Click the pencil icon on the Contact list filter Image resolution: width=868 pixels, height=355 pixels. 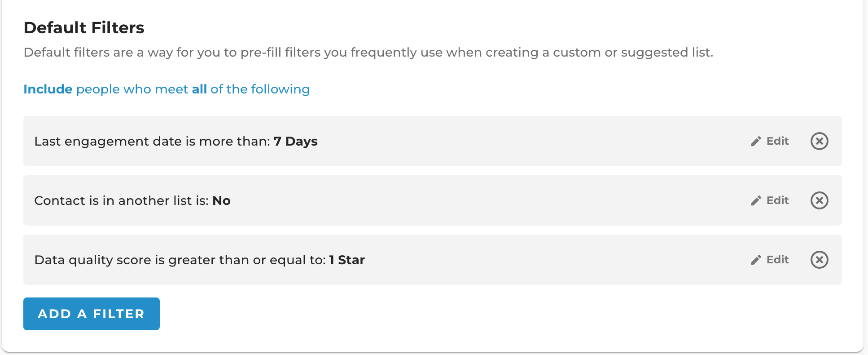(x=756, y=200)
